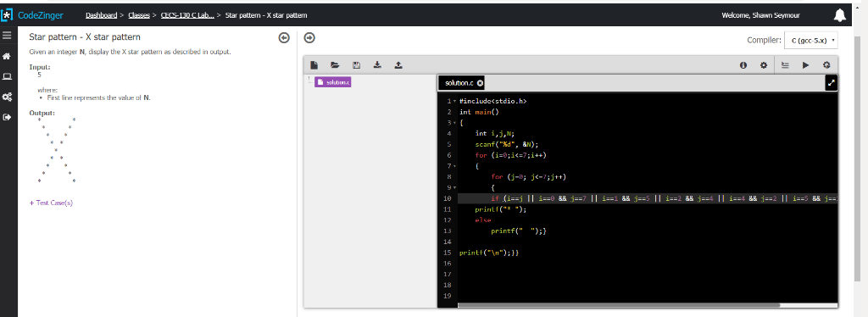Image resolution: width=868 pixels, height=317 pixels.
Task: Click the open folder icon in the toolbar
Action: [x=334, y=64]
